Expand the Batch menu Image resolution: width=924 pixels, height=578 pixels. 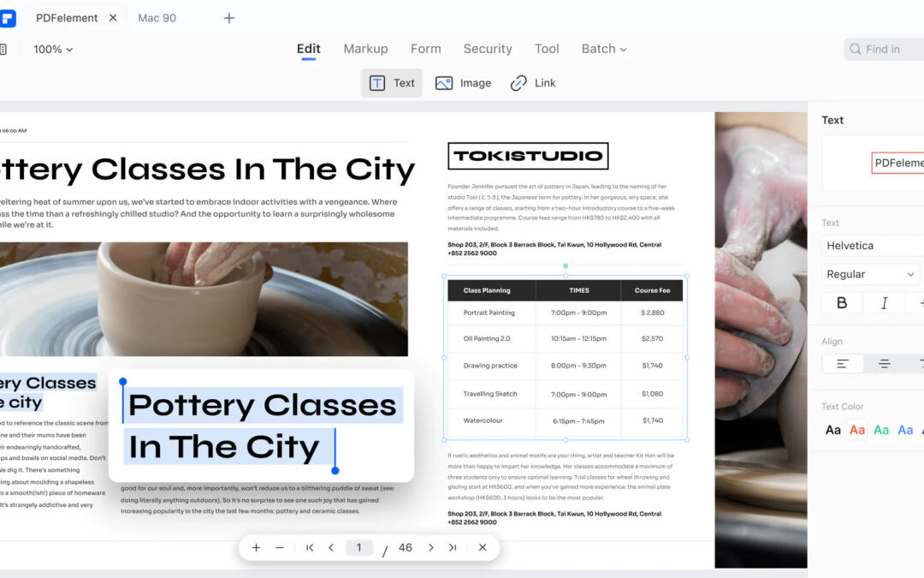(x=604, y=49)
